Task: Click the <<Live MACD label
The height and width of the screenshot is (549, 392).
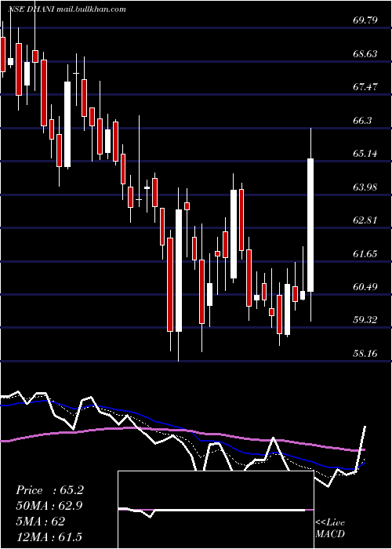Action: pyautogui.click(x=330, y=528)
